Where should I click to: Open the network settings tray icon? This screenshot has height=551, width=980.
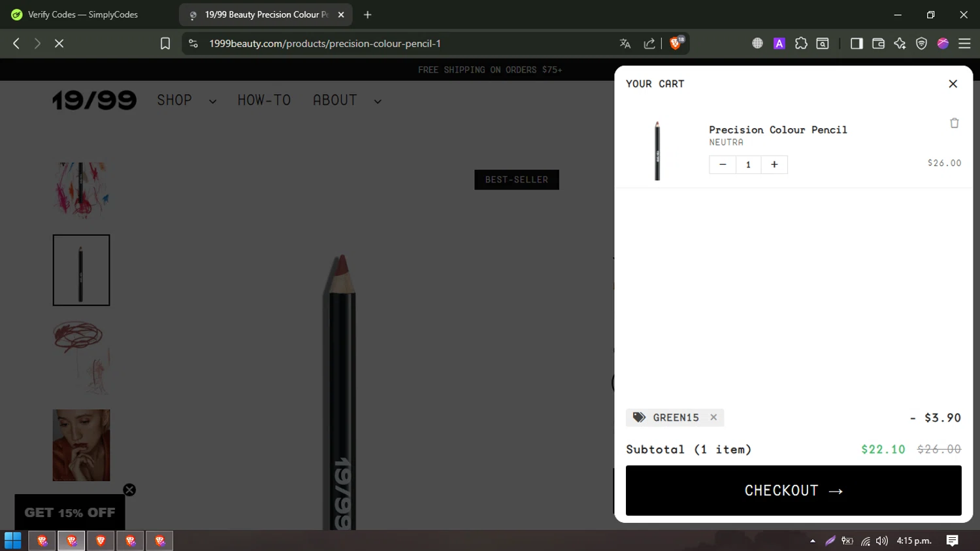(865, 541)
